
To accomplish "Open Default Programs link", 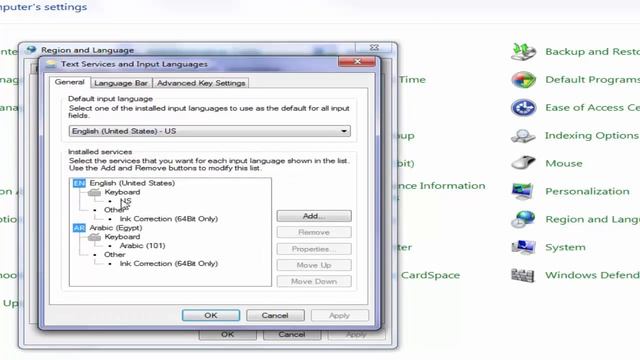I will coord(592,80).
